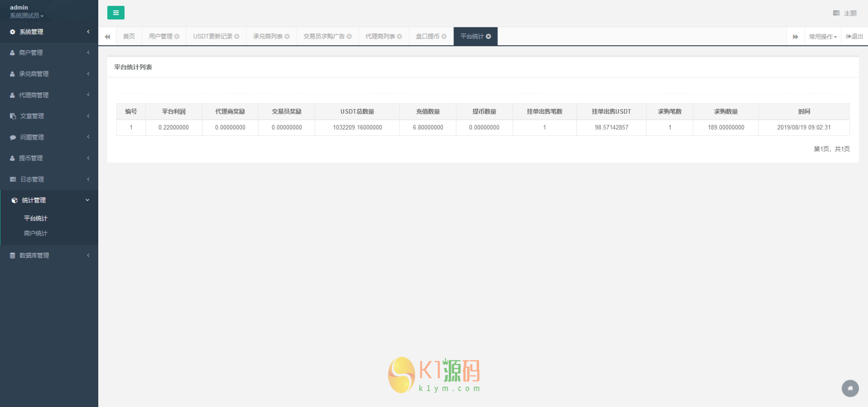Expand 提币管理 menu chevron
The height and width of the screenshot is (407, 868).
(88, 158)
